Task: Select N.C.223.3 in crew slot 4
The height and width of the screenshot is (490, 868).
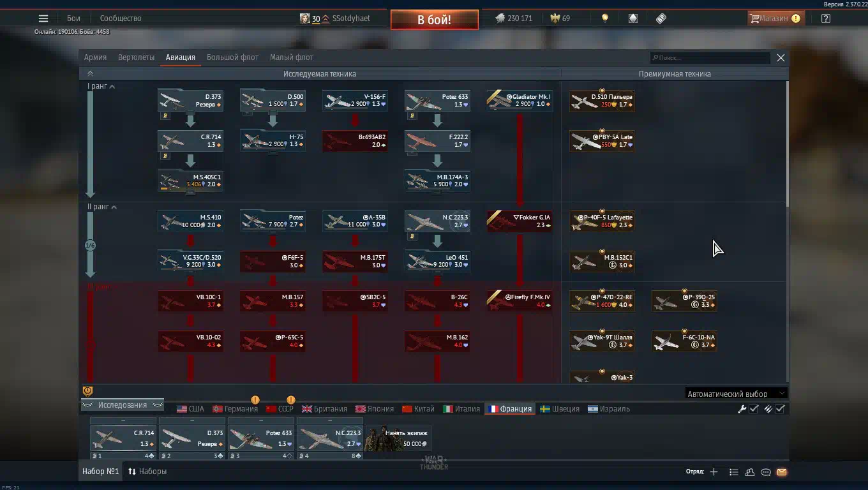Action: [x=330, y=438]
